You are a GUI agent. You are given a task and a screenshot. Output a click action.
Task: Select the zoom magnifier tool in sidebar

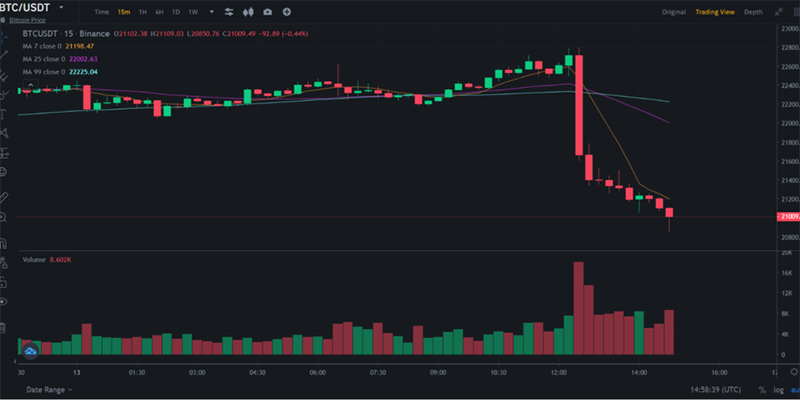coord(5,217)
